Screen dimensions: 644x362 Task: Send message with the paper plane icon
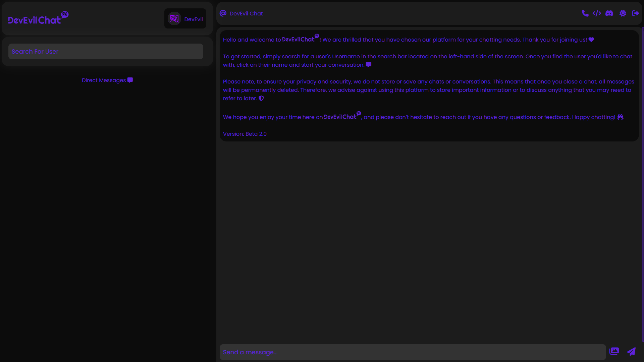[631, 352]
